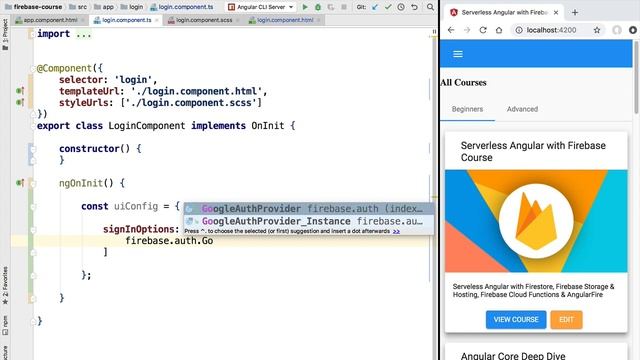The width and height of the screenshot is (640, 360).
Task: Close the app.component.html editor tab
Action: click(83, 20)
